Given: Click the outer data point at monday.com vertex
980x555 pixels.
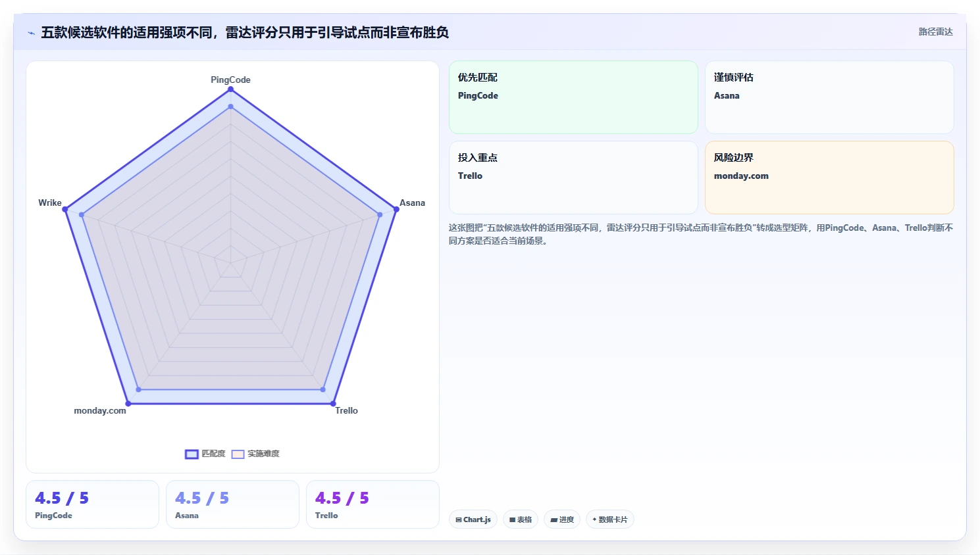Looking at the screenshot, I should pos(128,403).
